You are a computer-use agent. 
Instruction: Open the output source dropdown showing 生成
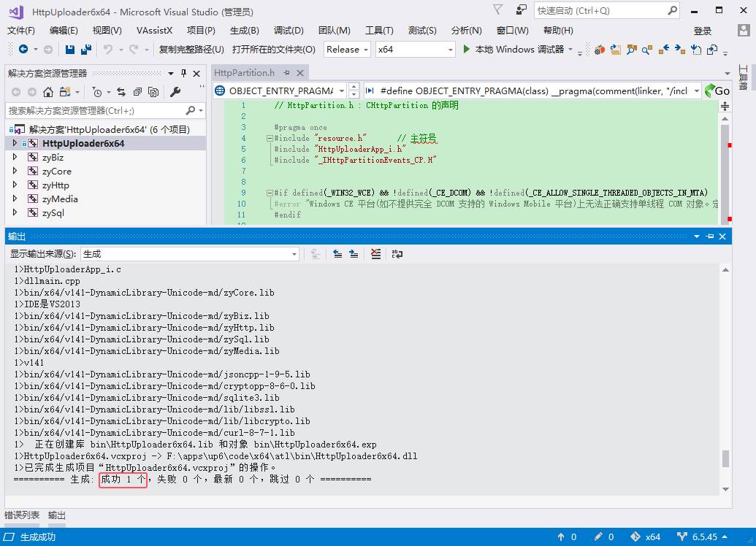click(x=190, y=254)
